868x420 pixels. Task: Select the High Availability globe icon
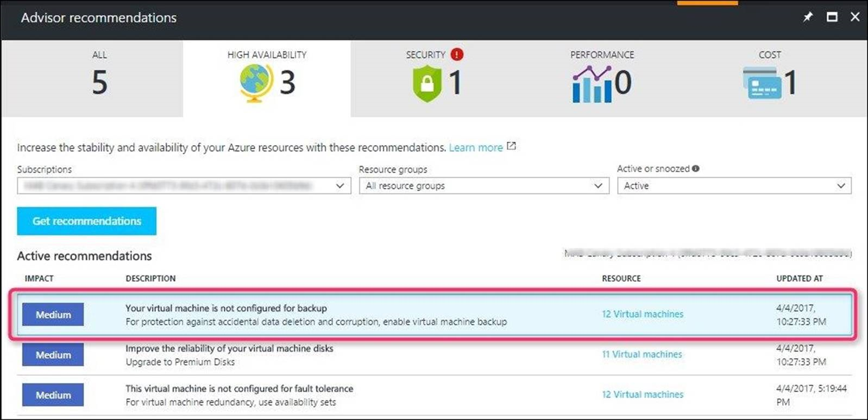click(255, 82)
